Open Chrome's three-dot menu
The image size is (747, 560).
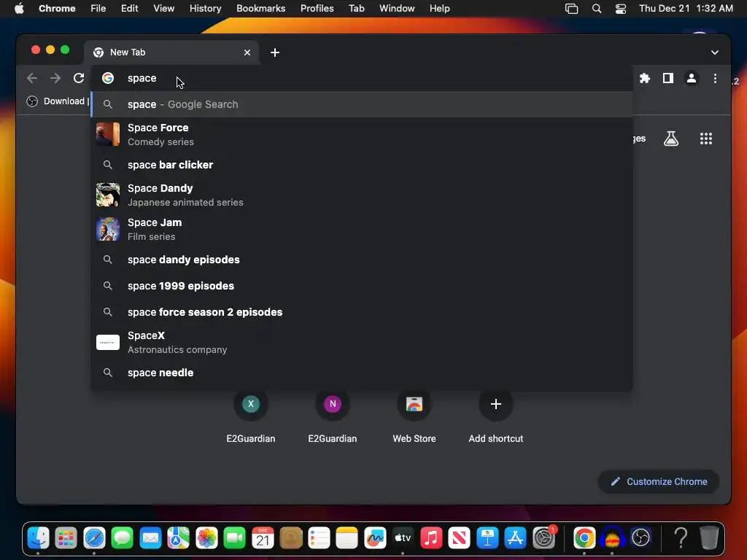715,78
